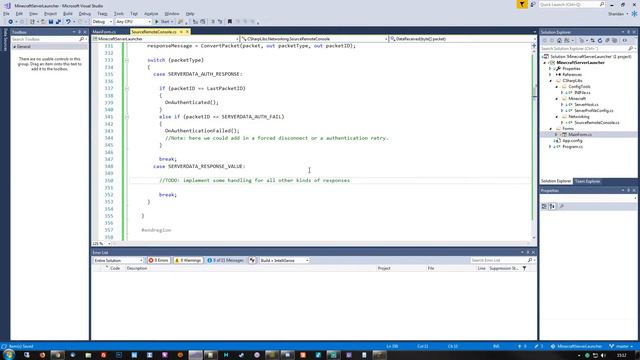Toggle the bookmark icon in toolbar
Image resolution: width=640 pixels, height=360 pixels.
coord(229,22)
